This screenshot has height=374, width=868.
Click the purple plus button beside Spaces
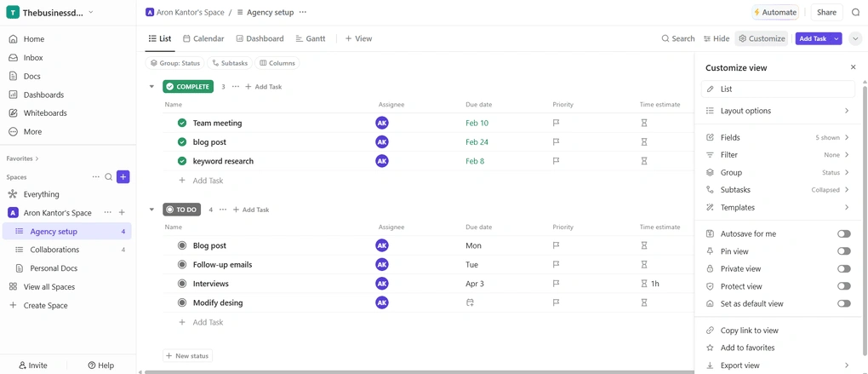pyautogui.click(x=123, y=176)
